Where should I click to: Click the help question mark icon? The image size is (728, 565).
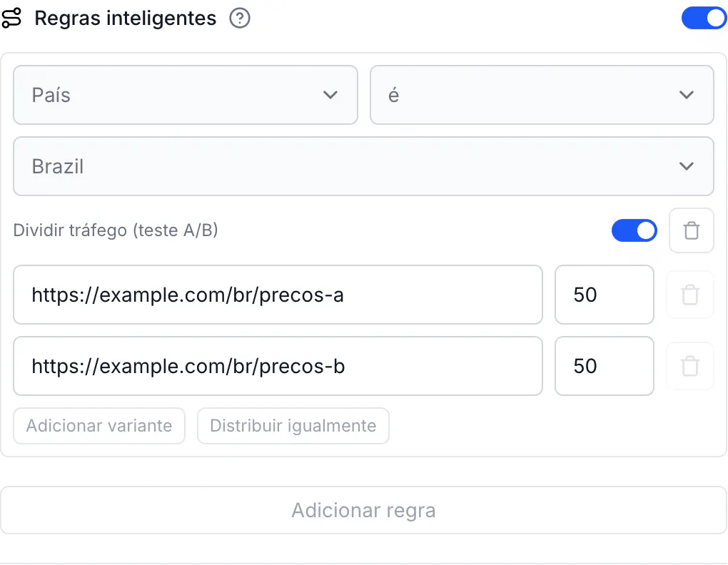tap(240, 19)
